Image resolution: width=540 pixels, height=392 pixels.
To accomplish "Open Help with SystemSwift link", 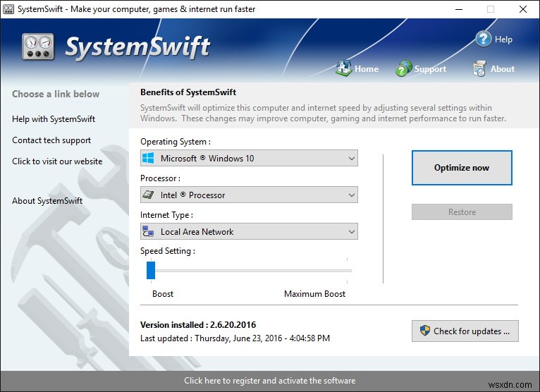I will coord(54,119).
